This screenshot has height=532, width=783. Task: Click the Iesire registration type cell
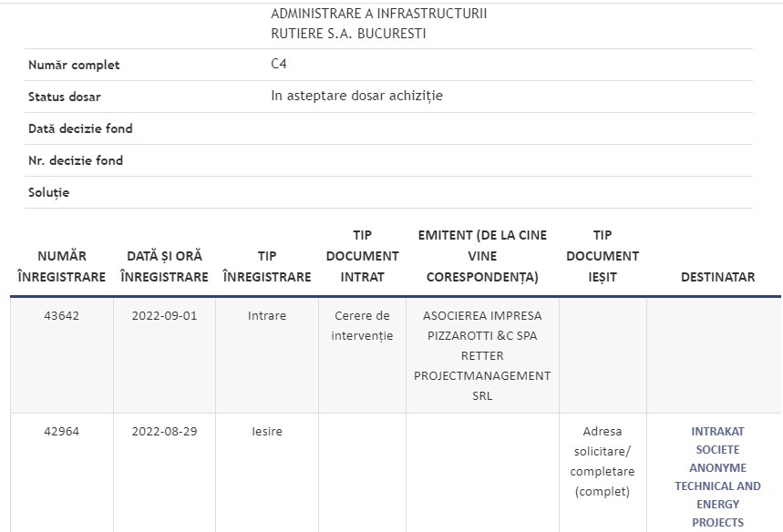coord(267,432)
